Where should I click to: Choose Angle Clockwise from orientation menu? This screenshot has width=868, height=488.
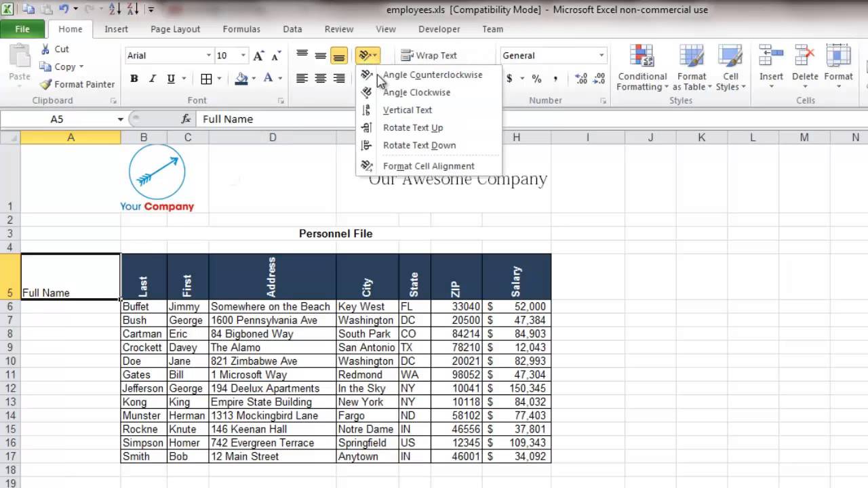429,92
